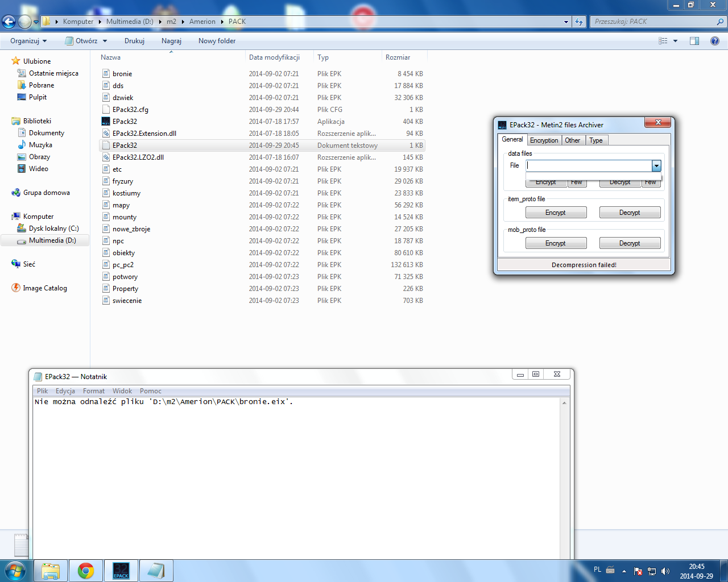Image resolution: width=728 pixels, height=582 pixels.
Task: Click Drukuj toolbar button
Action: coord(134,41)
